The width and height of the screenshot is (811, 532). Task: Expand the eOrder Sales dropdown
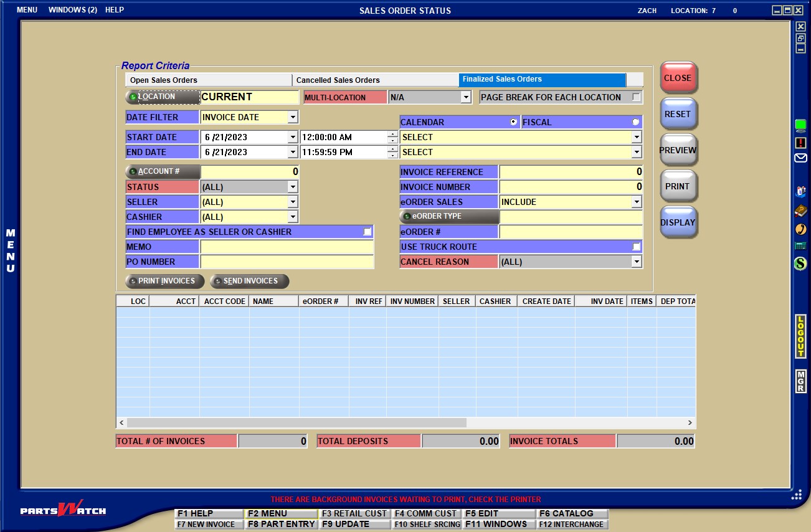pos(636,202)
